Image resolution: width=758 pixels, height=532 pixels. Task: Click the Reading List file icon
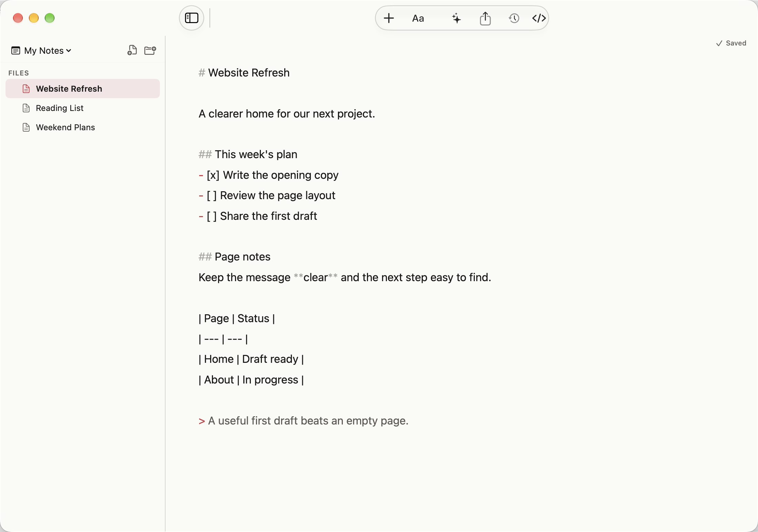click(x=26, y=108)
